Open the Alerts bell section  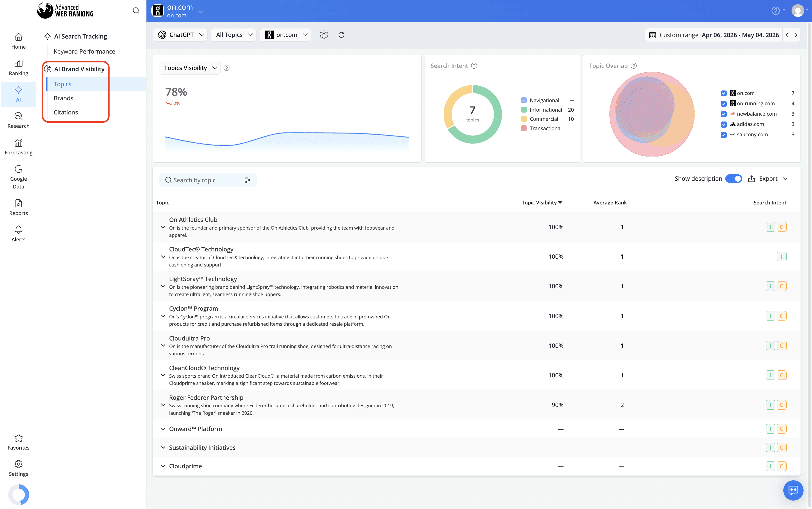[19, 234]
